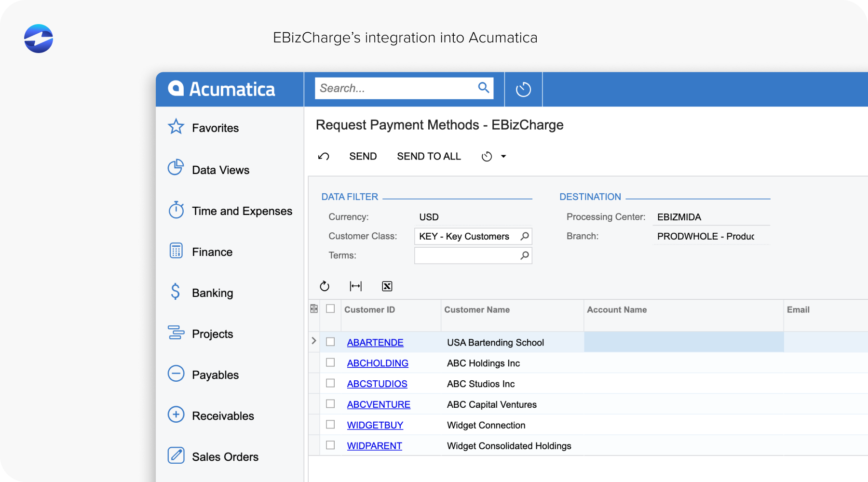868x482 pixels.
Task: Open the Payables minus-circle icon
Action: [176, 374]
